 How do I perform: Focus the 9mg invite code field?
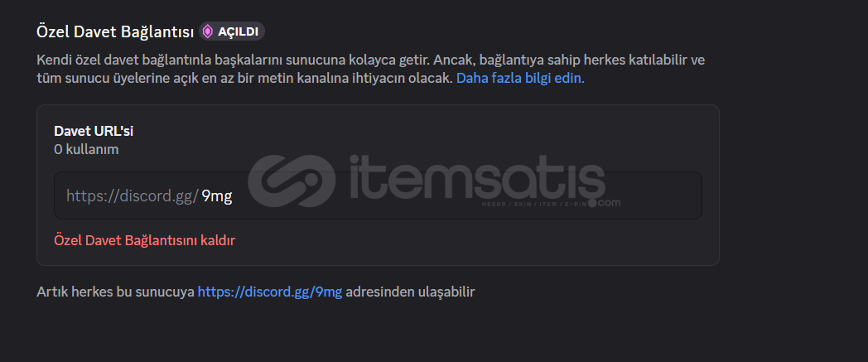[378, 195]
